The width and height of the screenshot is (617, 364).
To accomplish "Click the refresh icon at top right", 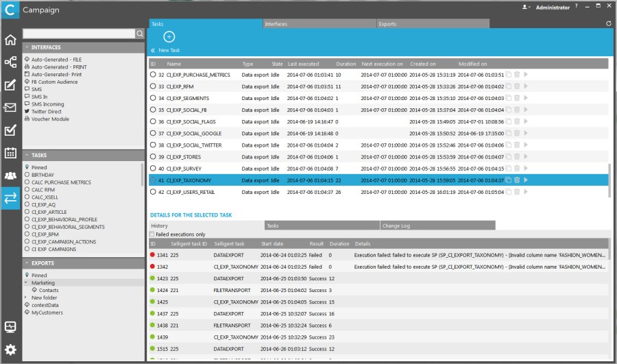I will coord(609,23).
